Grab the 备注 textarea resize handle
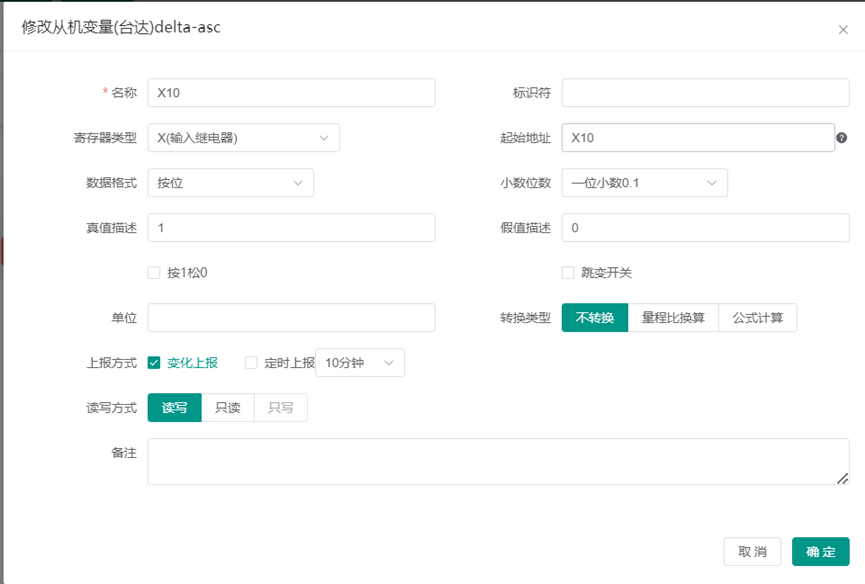This screenshot has width=865, height=584. 842,479
